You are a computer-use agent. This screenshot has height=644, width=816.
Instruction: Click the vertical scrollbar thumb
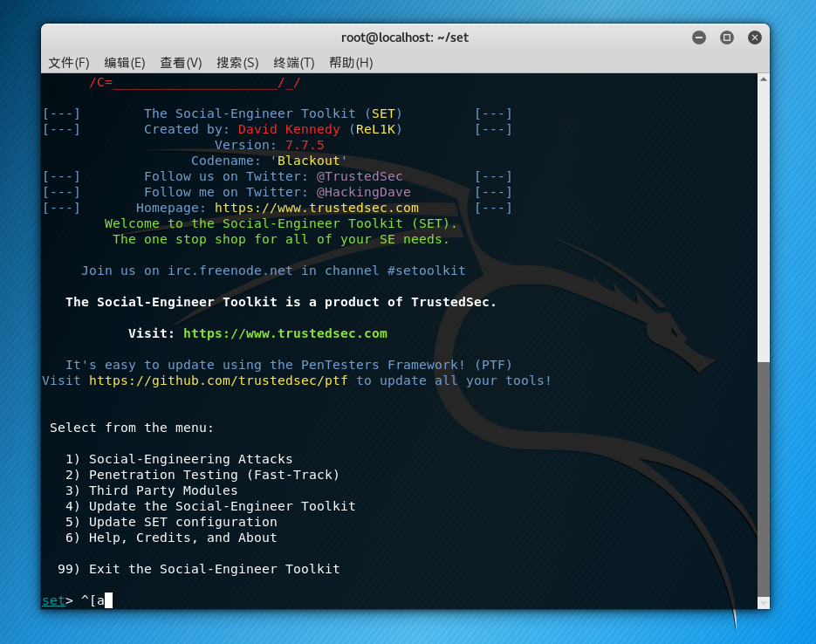click(764, 480)
